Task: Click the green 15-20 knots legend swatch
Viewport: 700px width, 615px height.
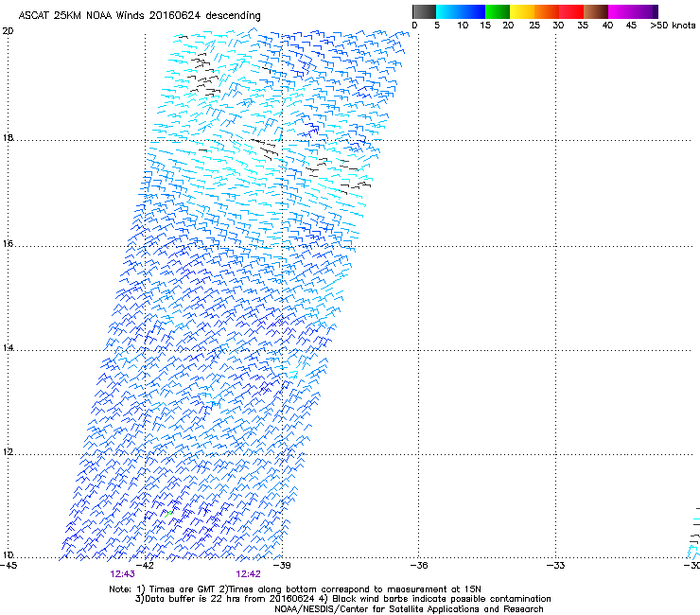Action: point(498,11)
